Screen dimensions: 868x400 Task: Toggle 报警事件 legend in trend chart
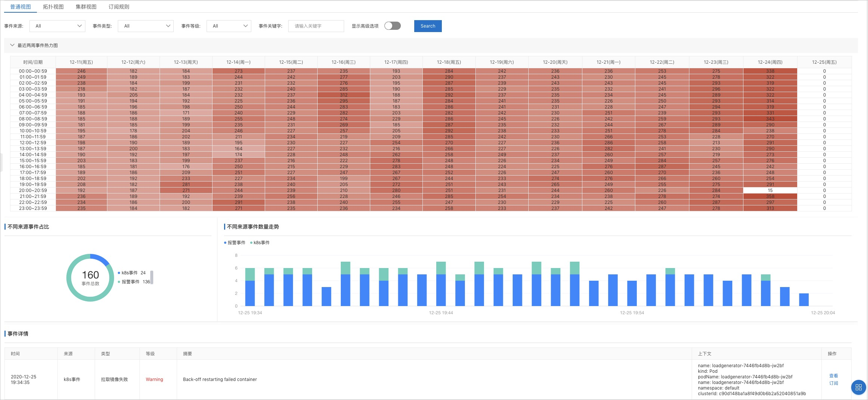pyautogui.click(x=235, y=243)
